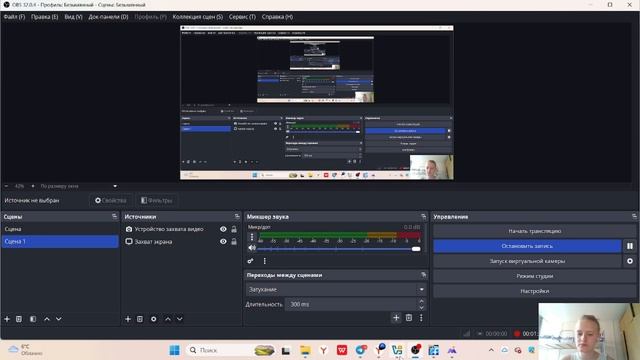Add a scene transition with plus icon

(396, 318)
